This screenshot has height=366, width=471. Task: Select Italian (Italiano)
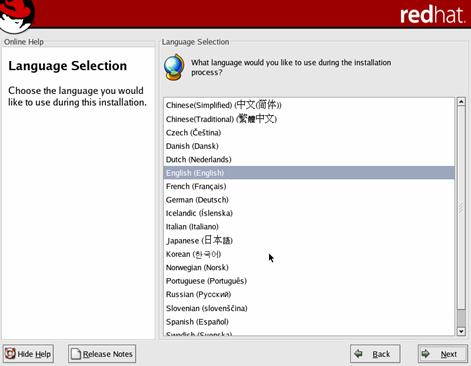point(309,227)
